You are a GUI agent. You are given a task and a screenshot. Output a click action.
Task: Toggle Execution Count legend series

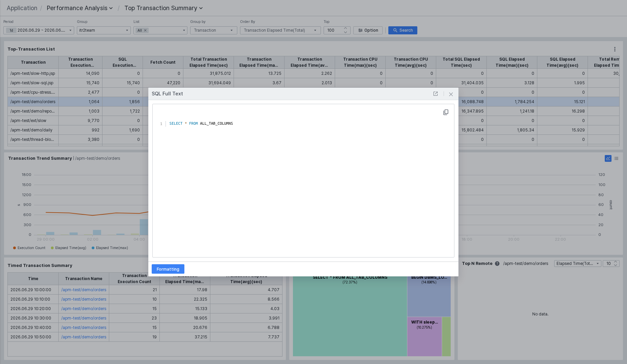point(29,248)
